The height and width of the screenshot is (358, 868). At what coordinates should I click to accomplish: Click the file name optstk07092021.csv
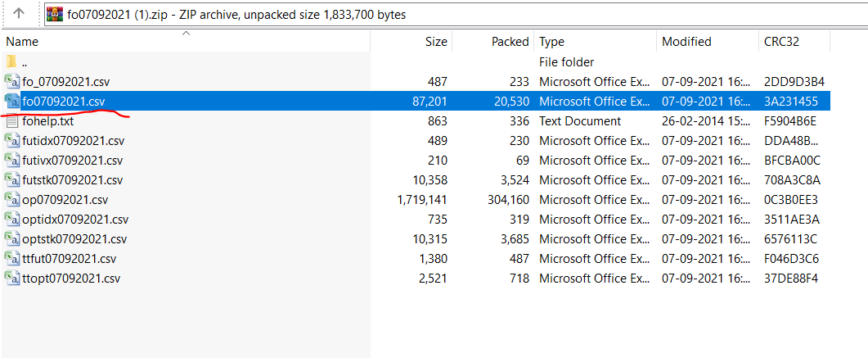[x=74, y=239]
